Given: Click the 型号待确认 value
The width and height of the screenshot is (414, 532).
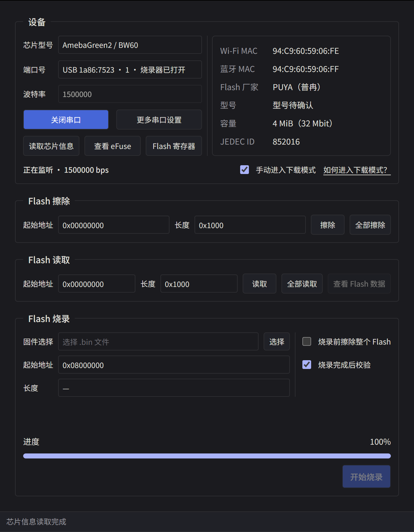Looking at the screenshot, I should [293, 105].
